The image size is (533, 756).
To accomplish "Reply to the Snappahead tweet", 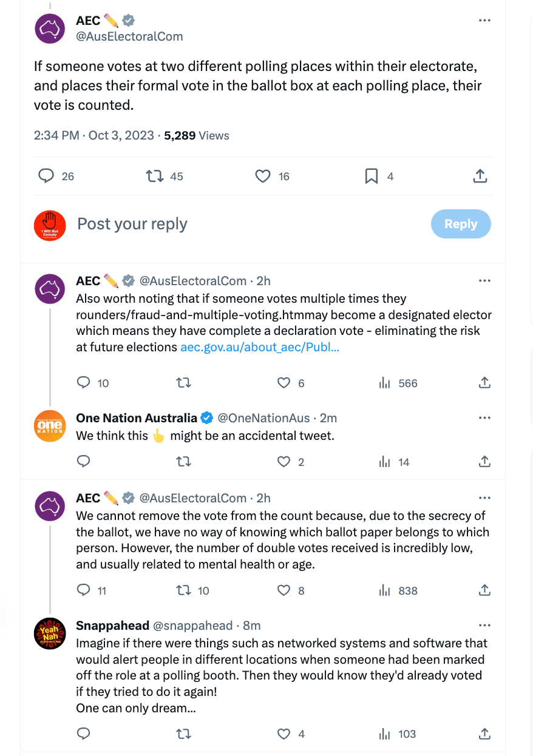I will tap(84, 734).
